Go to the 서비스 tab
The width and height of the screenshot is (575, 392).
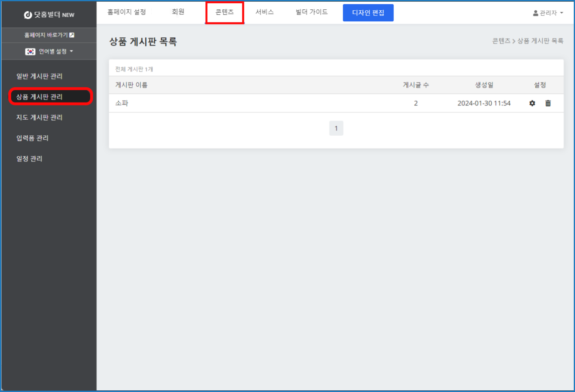tap(264, 12)
